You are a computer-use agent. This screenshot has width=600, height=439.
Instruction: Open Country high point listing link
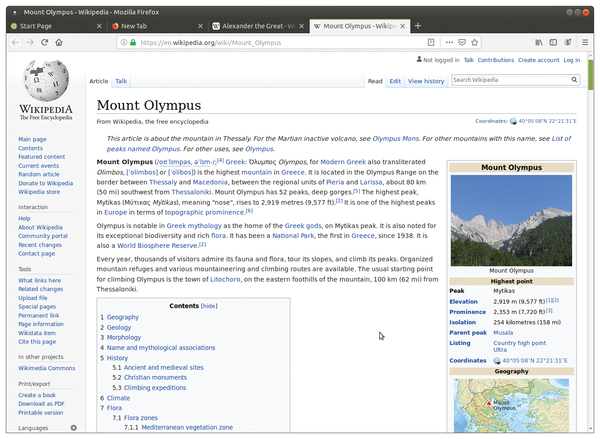coord(519,343)
